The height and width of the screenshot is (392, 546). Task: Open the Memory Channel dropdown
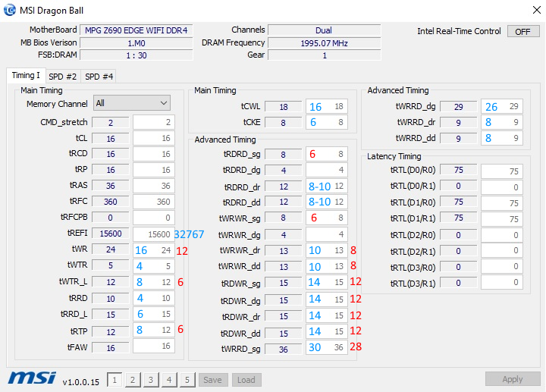tap(132, 103)
